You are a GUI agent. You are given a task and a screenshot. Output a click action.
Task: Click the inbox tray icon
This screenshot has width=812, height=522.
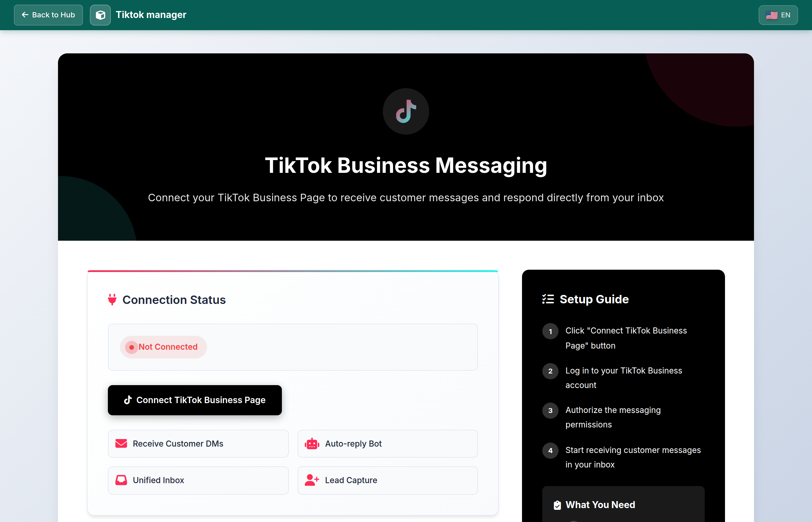[121, 480]
